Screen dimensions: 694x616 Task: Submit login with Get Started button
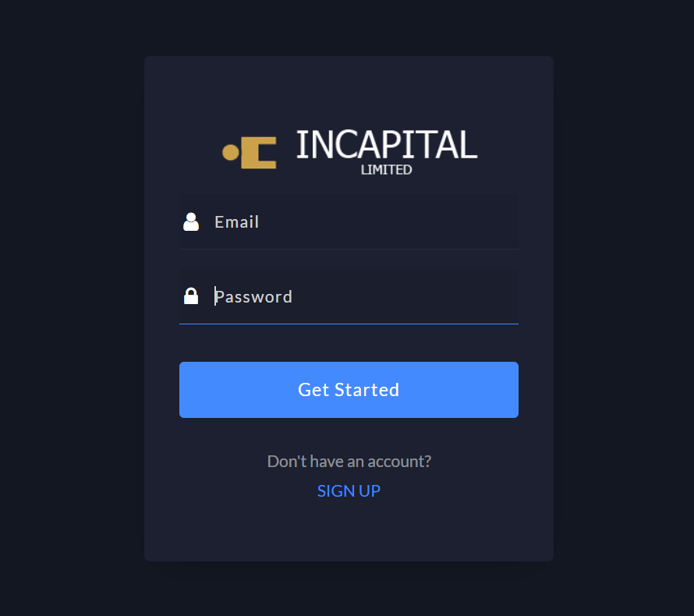[x=349, y=390]
